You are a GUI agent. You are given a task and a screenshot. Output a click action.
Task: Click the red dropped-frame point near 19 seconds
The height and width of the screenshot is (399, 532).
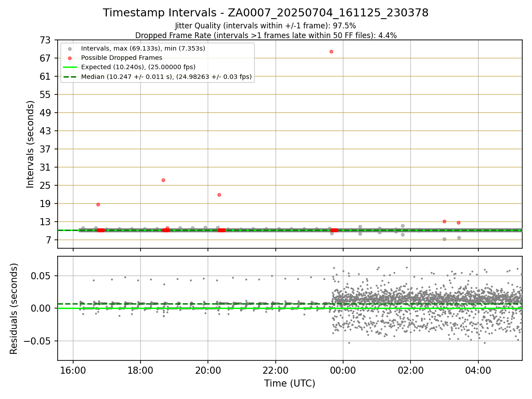point(98,204)
